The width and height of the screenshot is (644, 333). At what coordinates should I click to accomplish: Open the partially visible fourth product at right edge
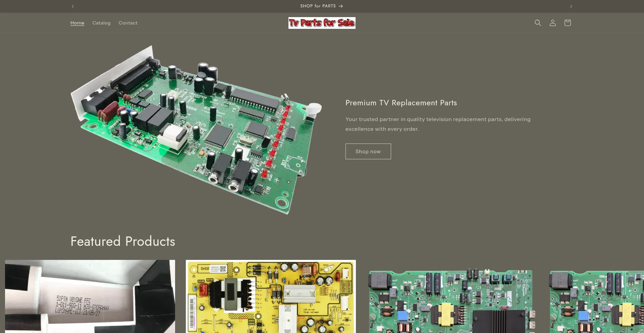point(597,300)
